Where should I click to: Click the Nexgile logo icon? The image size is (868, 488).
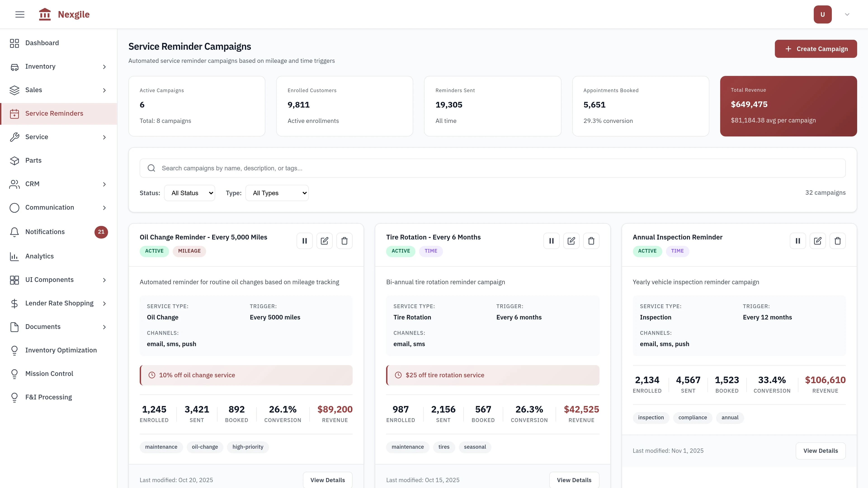[45, 14]
